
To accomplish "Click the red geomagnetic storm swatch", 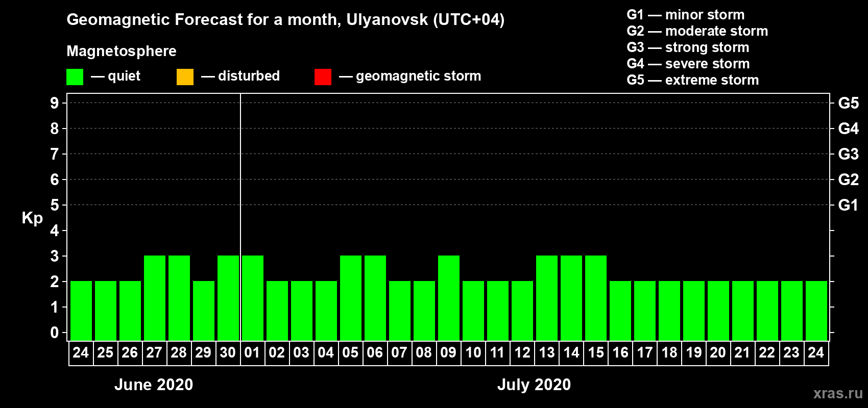I will [323, 77].
